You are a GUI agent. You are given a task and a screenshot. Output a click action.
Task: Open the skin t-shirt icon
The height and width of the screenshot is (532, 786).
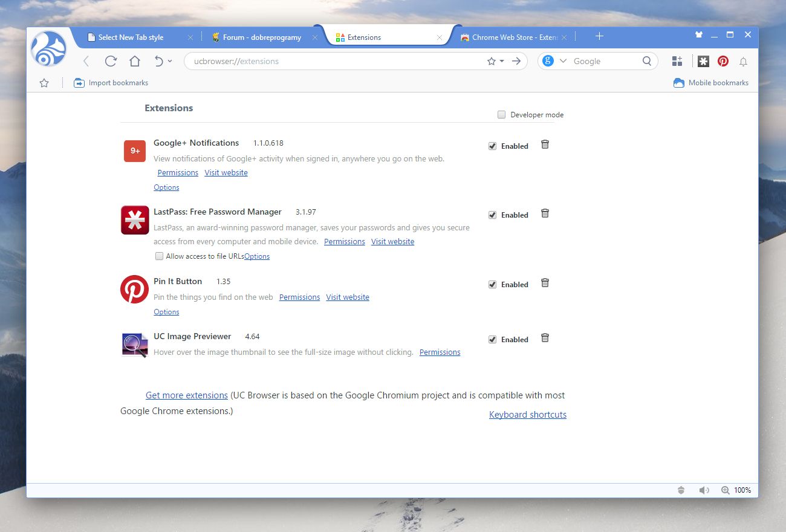point(699,35)
